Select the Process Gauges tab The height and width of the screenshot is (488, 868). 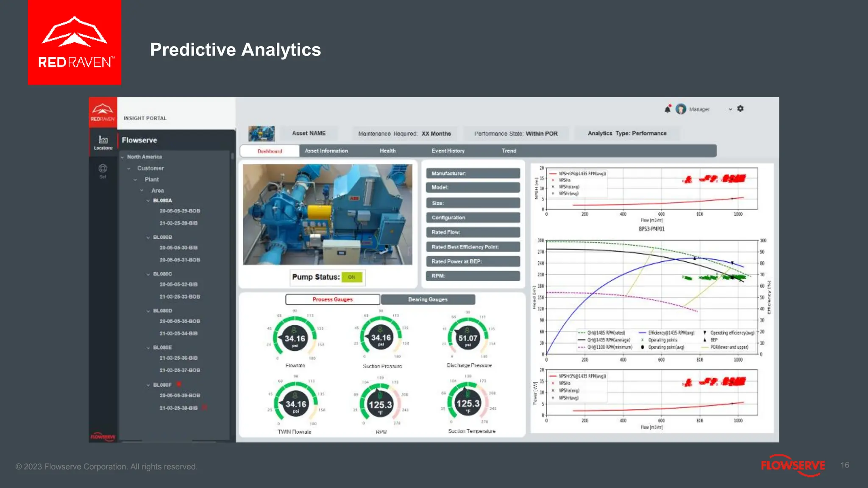tap(333, 299)
